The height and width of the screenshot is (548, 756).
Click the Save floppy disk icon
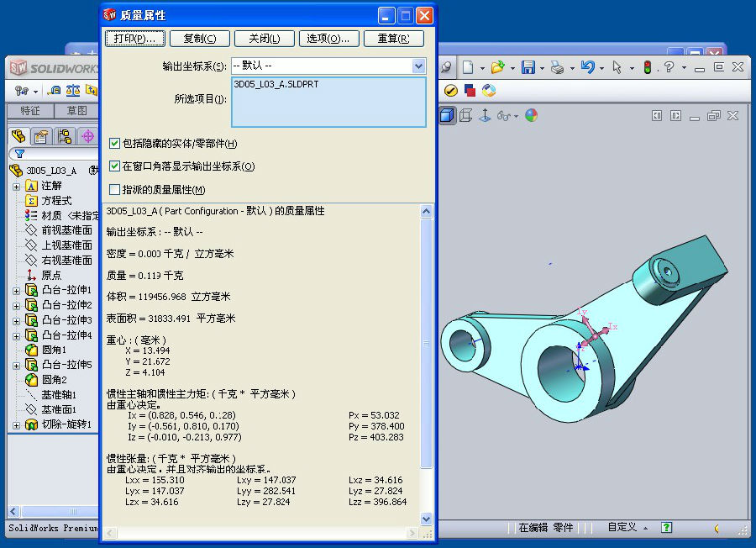click(x=528, y=67)
